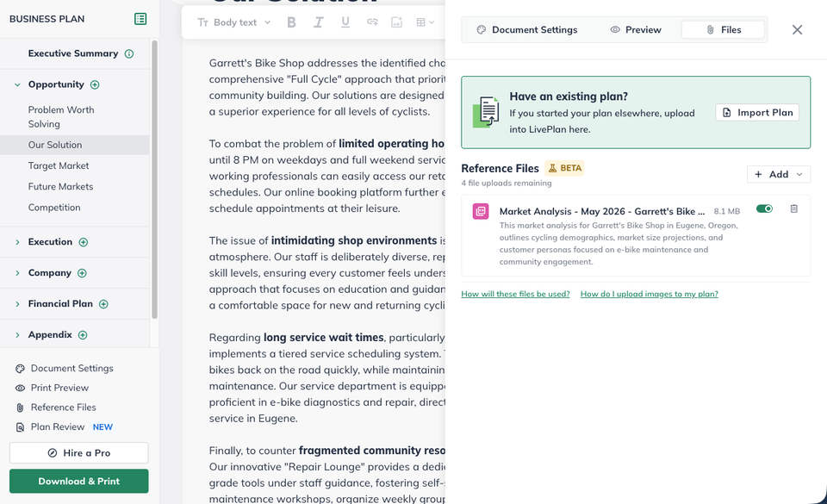Open Print Preview from the sidebar
The height and width of the screenshot is (504, 827).
[x=52, y=388]
